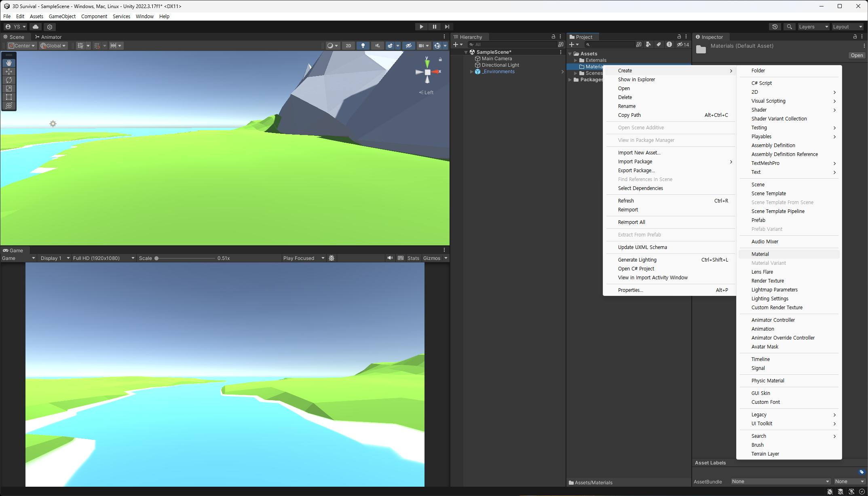Image resolution: width=868 pixels, height=496 pixels.
Task: Select the Rotate tool
Action: [x=9, y=80]
